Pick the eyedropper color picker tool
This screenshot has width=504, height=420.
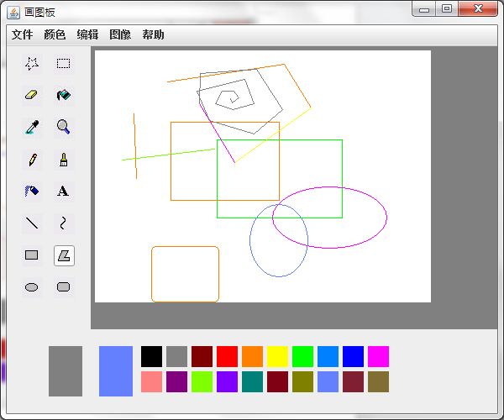[x=32, y=127]
